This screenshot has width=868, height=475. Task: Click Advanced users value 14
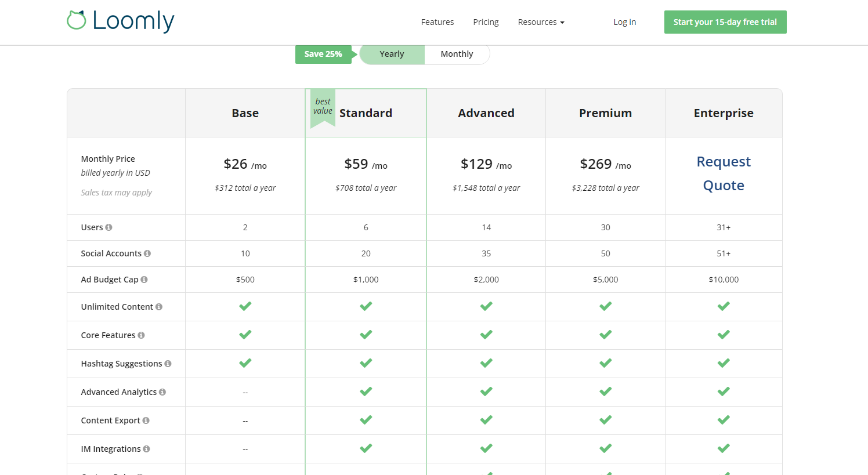point(486,227)
